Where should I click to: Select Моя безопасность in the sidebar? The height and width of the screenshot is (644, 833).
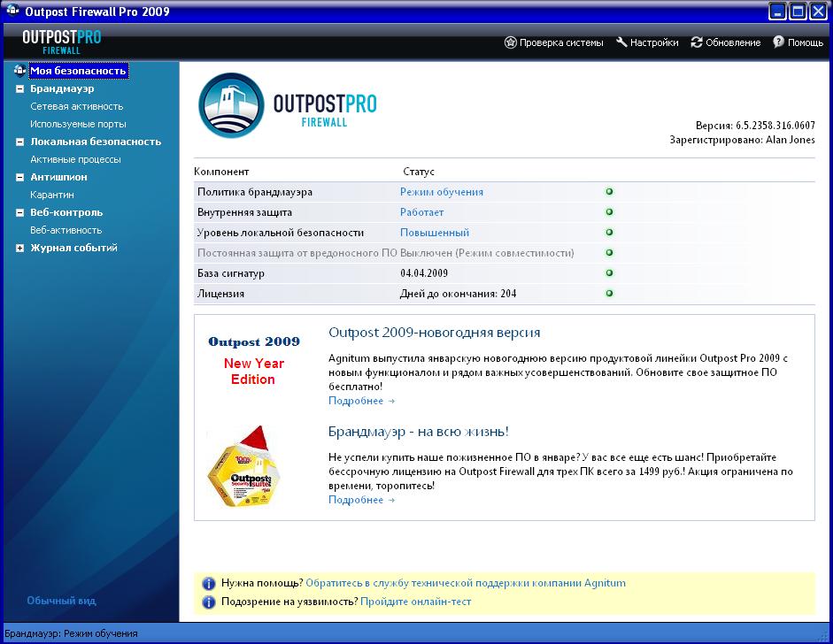click(78, 71)
